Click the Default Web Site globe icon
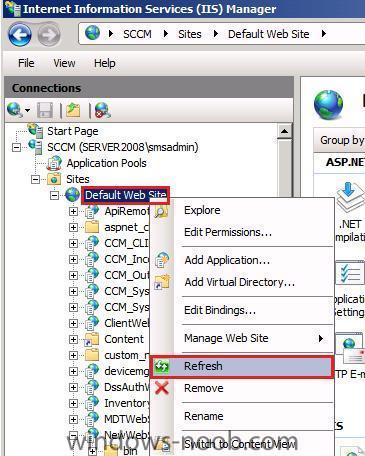 click(72, 195)
